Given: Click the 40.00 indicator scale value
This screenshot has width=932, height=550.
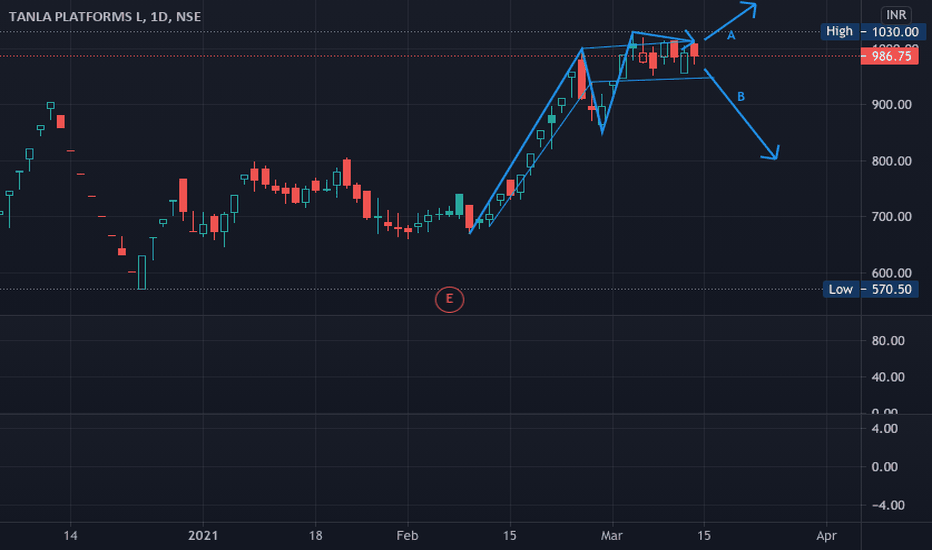Looking at the screenshot, I should (888, 377).
